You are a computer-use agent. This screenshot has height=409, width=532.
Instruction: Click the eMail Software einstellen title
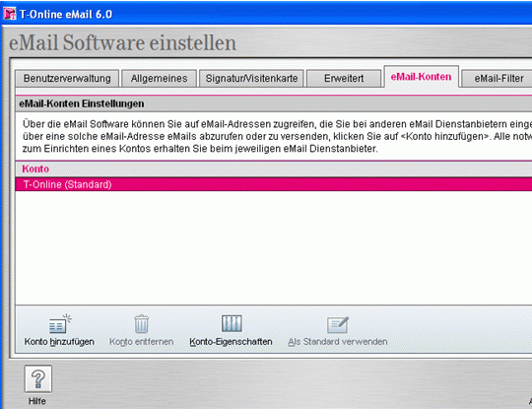[122, 42]
